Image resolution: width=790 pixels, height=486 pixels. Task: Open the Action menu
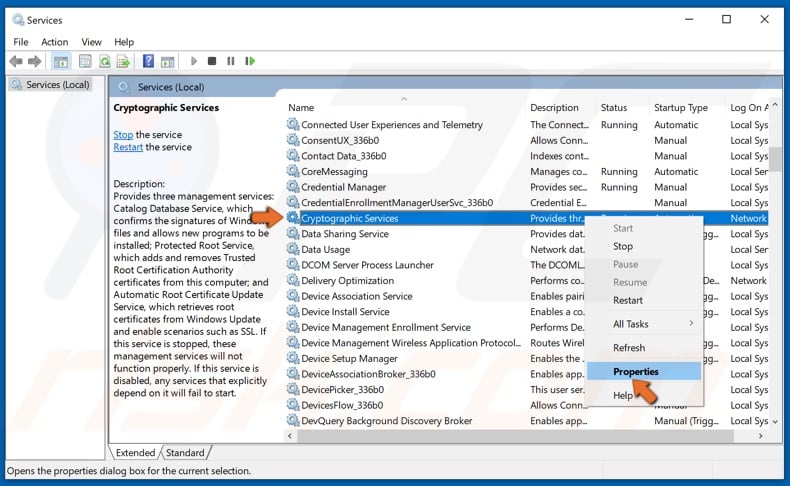pos(54,42)
